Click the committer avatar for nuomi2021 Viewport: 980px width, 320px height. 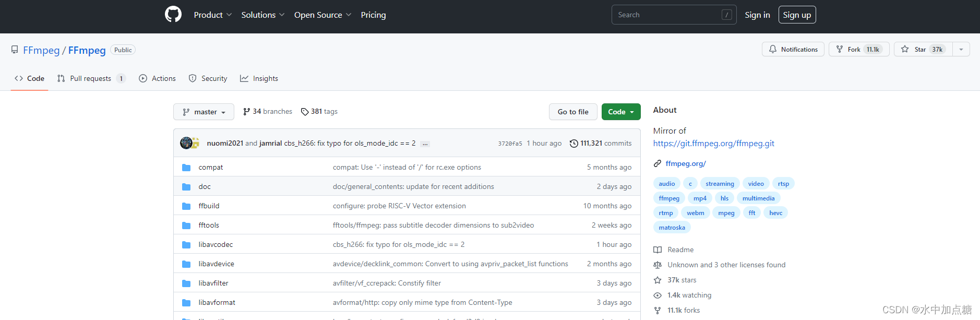coord(186,143)
